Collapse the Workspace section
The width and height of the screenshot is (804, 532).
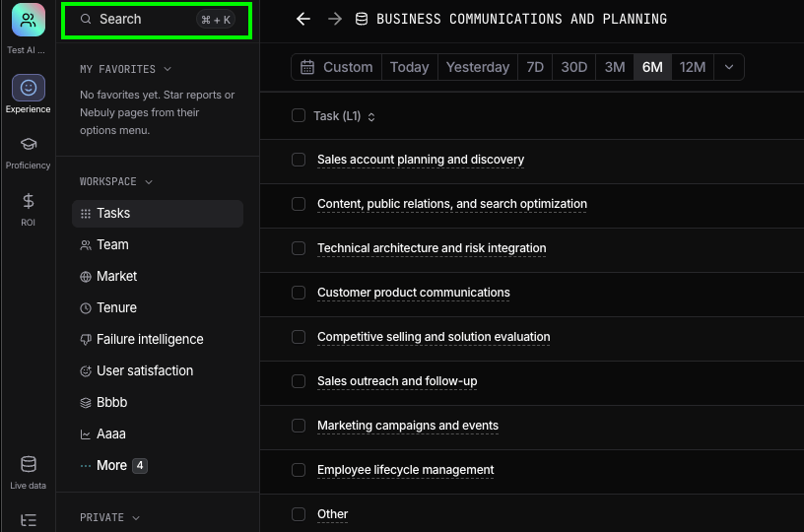[x=149, y=182]
